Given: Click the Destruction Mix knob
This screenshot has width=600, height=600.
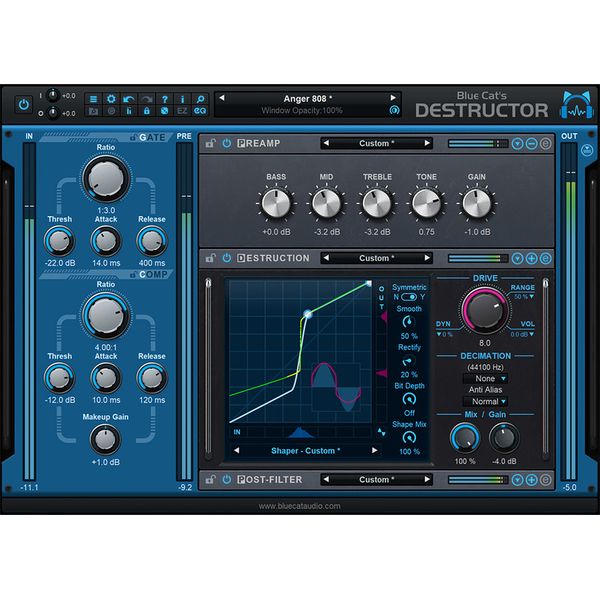Looking at the screenshot, I should 465,438.
